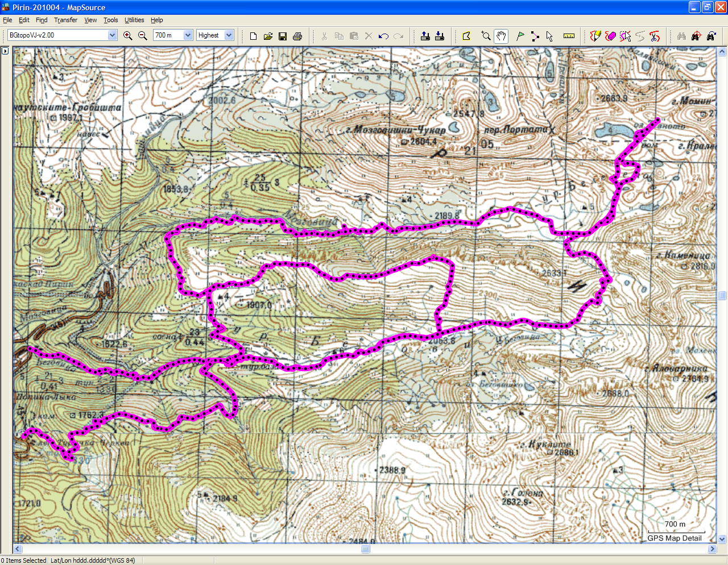This screenshot has width=728, height=565.
Task: Select the Track Erase eraser tool
Action: click(610, 36)
